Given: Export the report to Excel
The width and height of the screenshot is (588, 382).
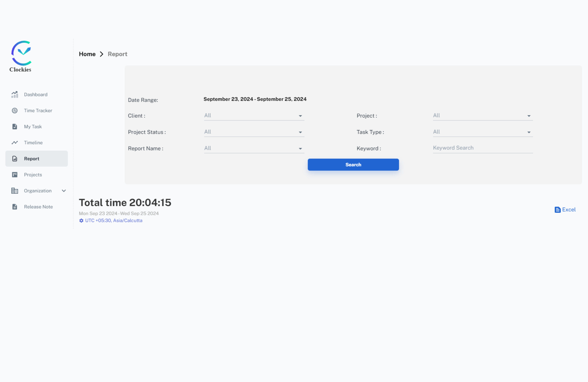Looking at the screenshot, I should (565, 210).
